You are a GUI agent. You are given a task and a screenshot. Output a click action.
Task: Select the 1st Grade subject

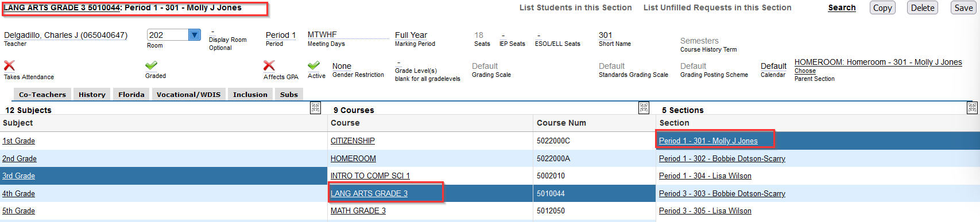pyautogui.click(x=18, y=141)
